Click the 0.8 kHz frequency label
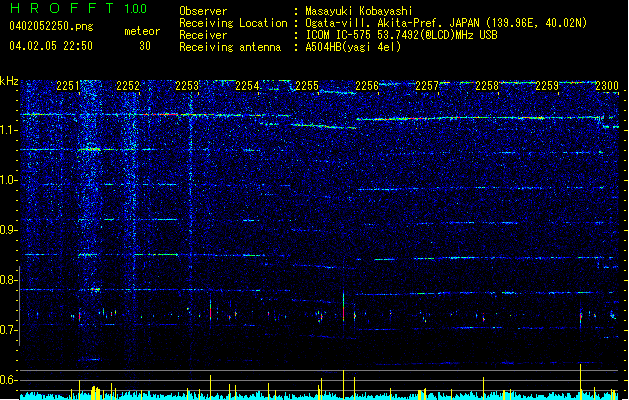The image size is (629, 400). tap(8, 280)
